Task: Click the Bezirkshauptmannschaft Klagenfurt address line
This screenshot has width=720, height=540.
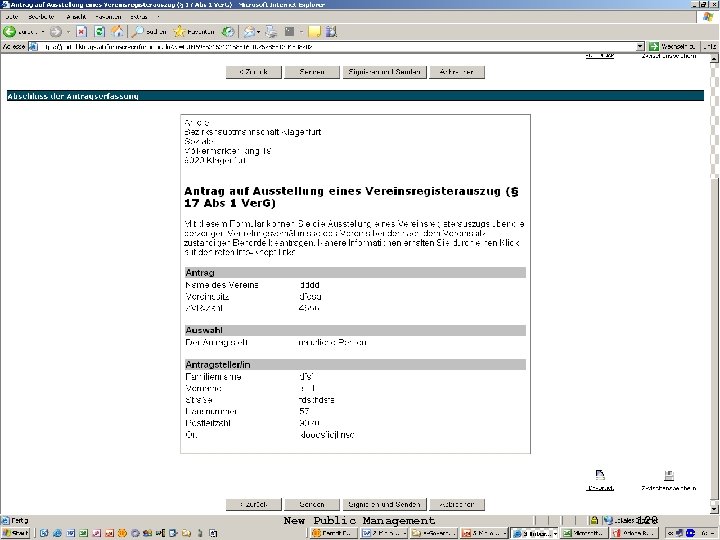Action: [x=253, y=132]
